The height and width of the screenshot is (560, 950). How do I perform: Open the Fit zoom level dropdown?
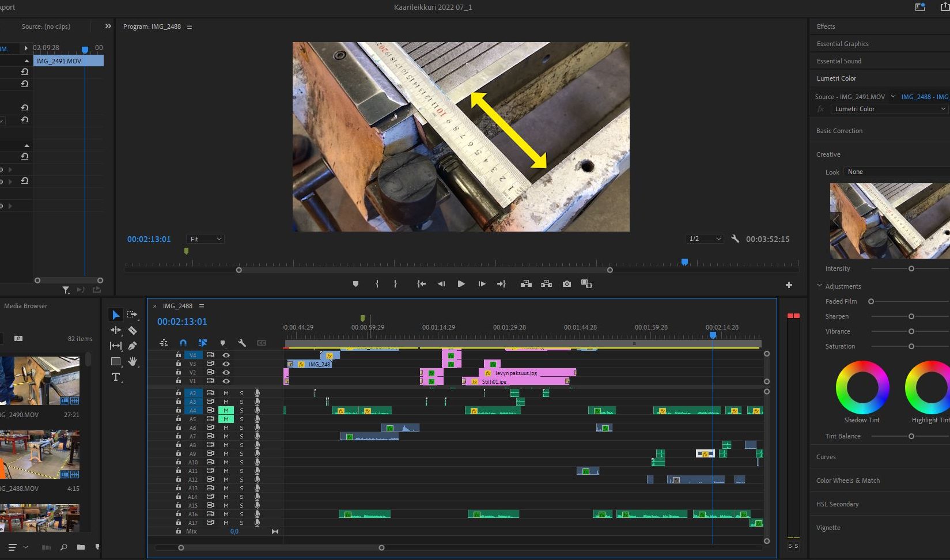[x=205, y=239]
